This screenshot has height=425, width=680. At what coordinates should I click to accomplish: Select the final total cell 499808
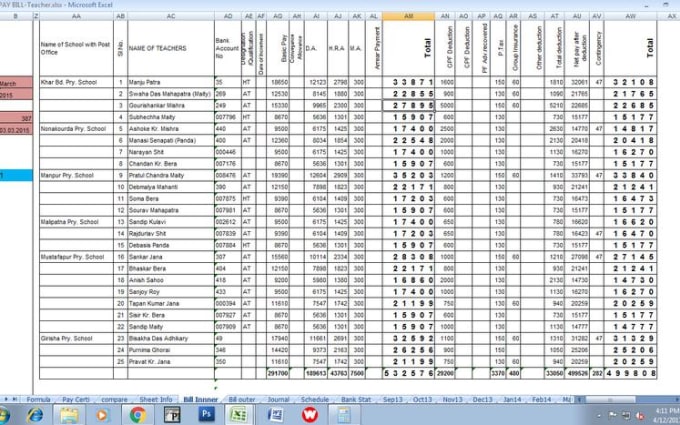click(631, 373)
